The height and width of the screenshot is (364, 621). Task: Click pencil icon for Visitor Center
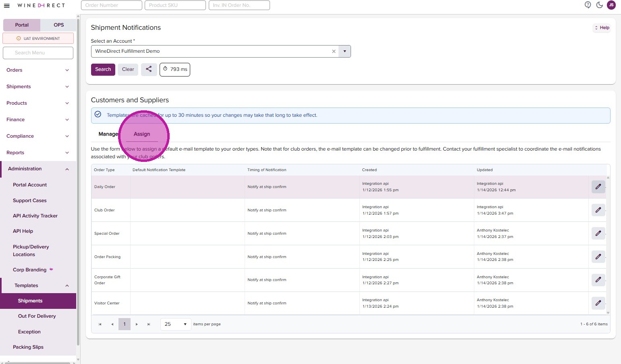click(598, 303)
